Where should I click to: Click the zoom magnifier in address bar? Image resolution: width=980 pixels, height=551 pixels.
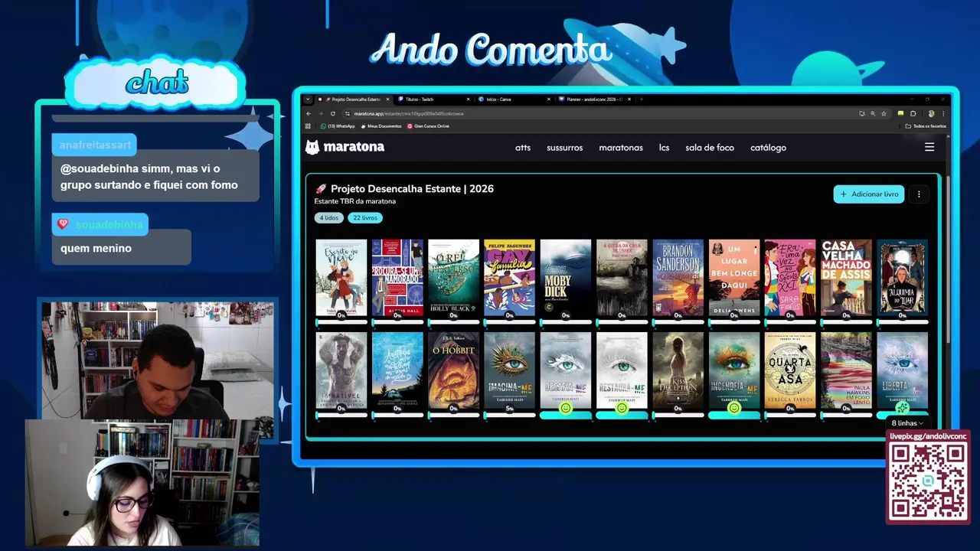click(873, 113)
